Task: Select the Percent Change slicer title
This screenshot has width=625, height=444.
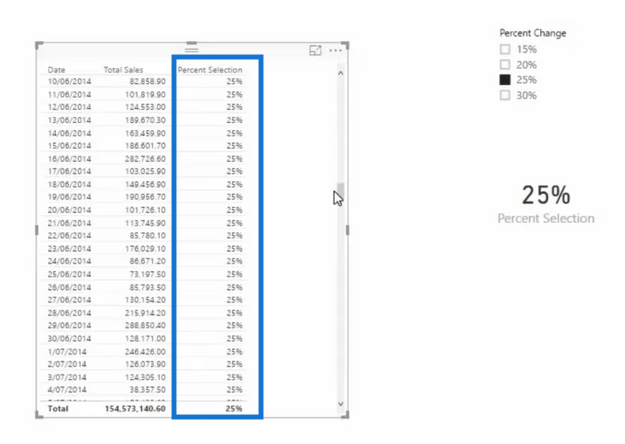Action: click(533, 33)
